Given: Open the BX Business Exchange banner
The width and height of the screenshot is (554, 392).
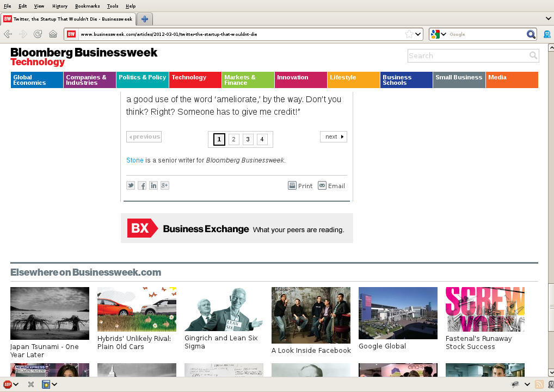Looking at the screenshot, I should pyautogui.click(x=237, y=228).
